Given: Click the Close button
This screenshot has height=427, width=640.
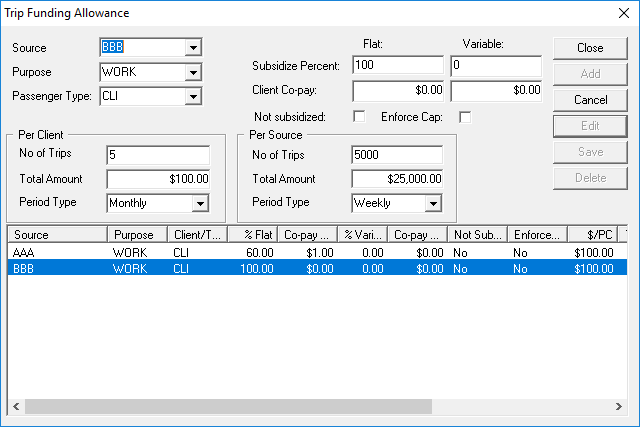Looking at the screenshot, I should point(590,48).
